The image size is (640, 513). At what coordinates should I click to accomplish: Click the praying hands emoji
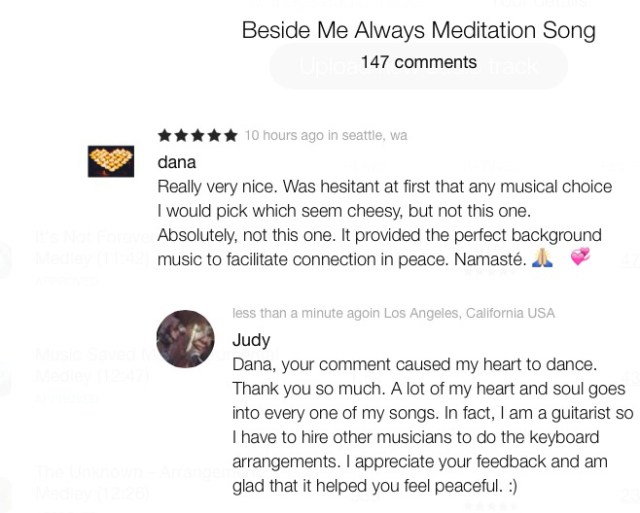pos(542,258)
